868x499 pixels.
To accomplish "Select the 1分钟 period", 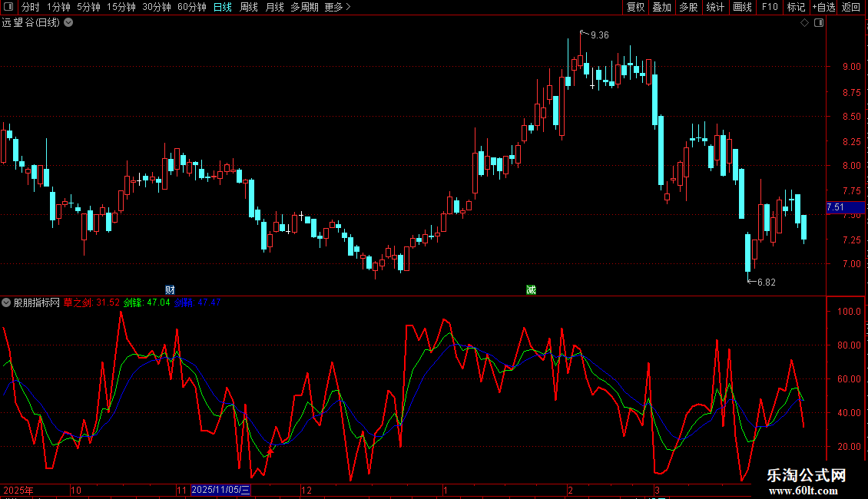I will click(x=58, y=7).
